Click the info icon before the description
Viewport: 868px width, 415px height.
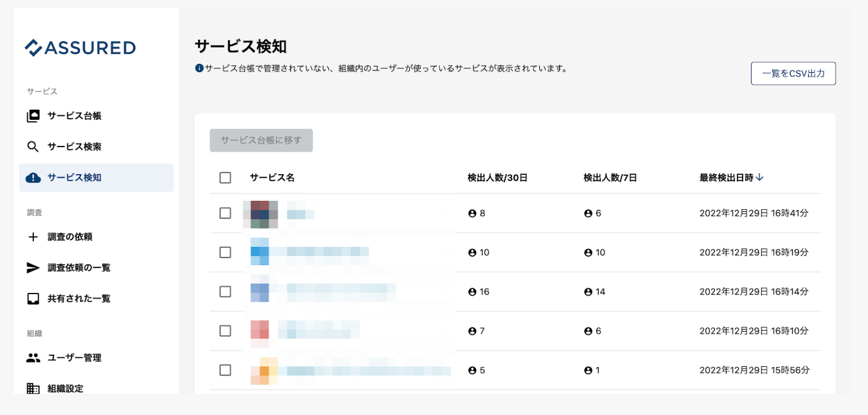[x=199, y=69]
